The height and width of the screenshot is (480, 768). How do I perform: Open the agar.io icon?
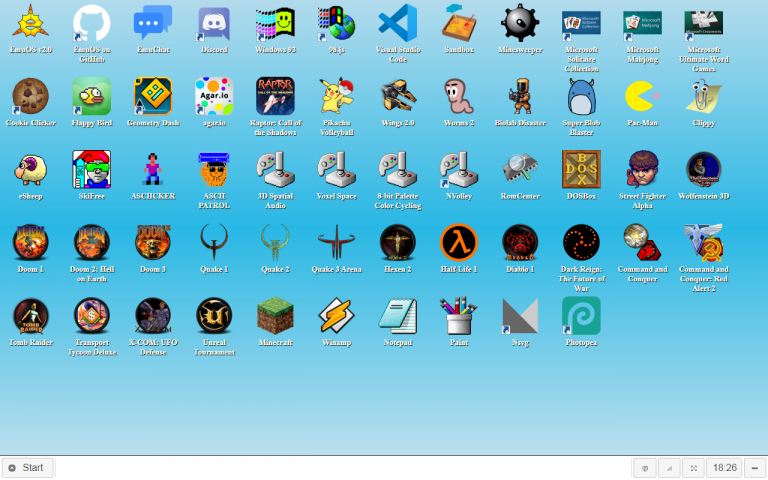pos(214,96)
